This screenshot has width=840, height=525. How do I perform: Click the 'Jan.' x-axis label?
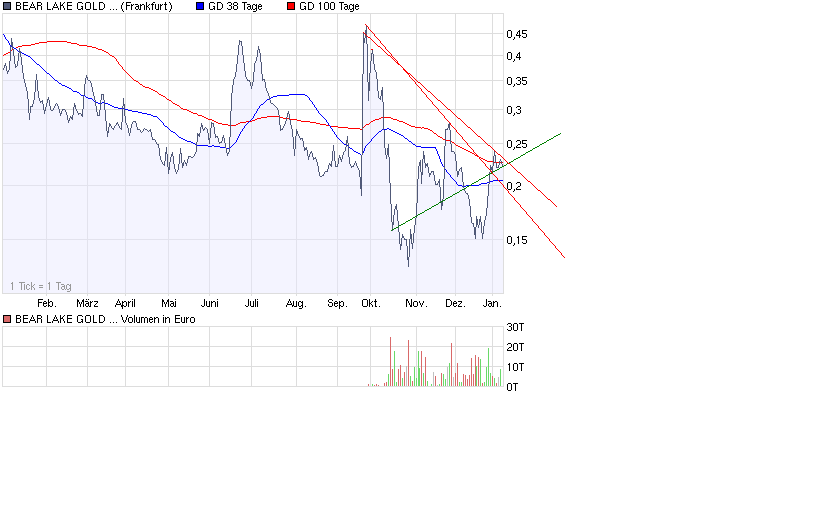[x=492, y=303]
